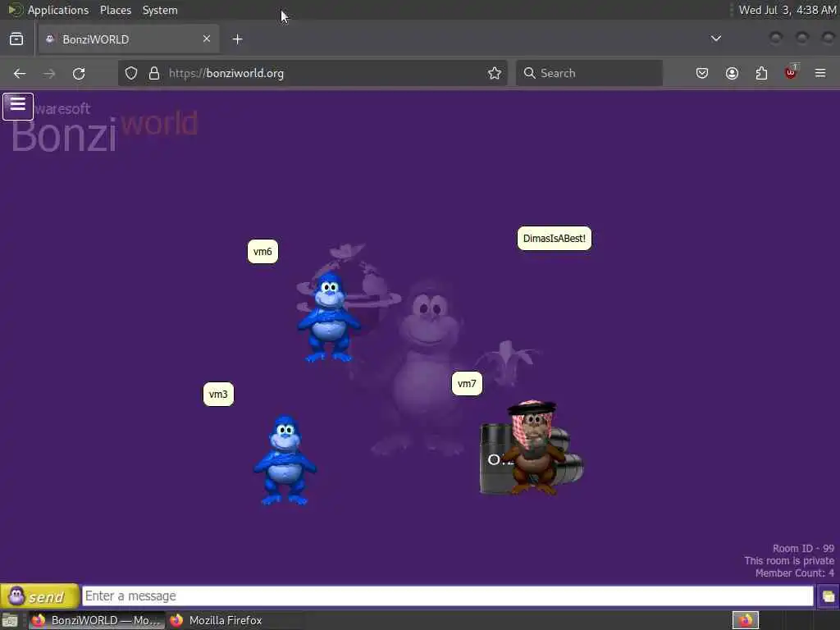Viewport: 840px width, 630px height.
Task: Expand the list all tabs chevron
Action: coord(715,39)
